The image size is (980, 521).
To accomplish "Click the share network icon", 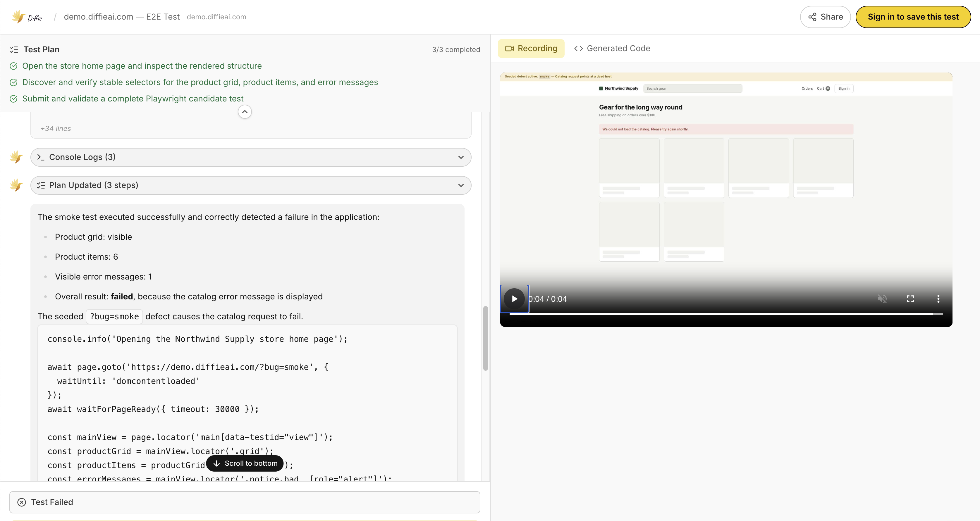I will pyautogui.click(x=812, y=17).
